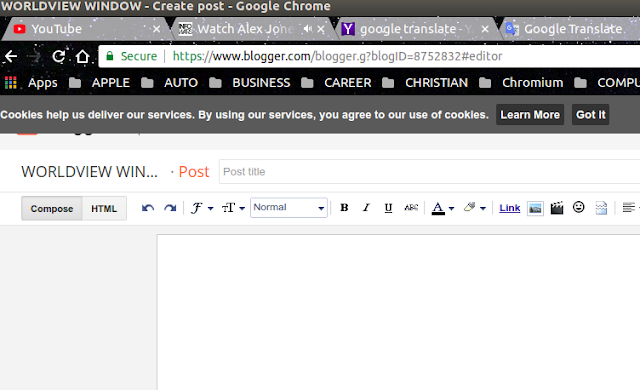Image resolution: width=640 pixels, height=390 pixels.
Task: Click Learn More about cookies
Action: click(530, 115)
